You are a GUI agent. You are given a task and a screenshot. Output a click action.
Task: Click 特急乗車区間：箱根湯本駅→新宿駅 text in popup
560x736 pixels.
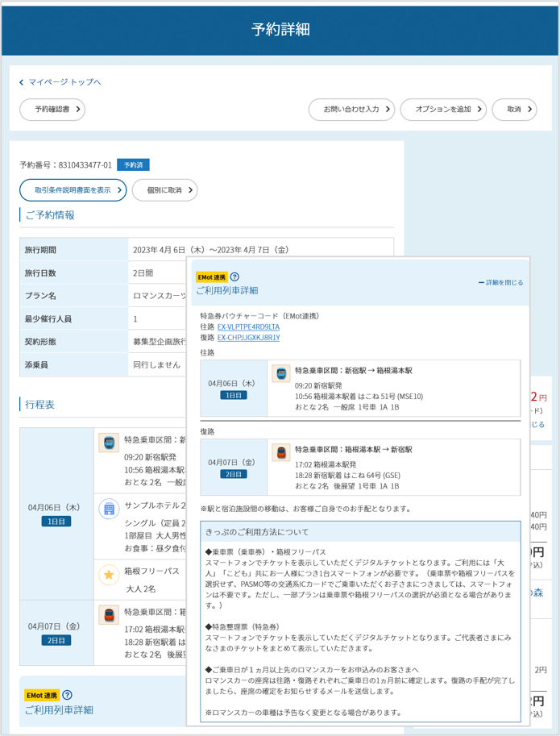click(x=354, y=449)
